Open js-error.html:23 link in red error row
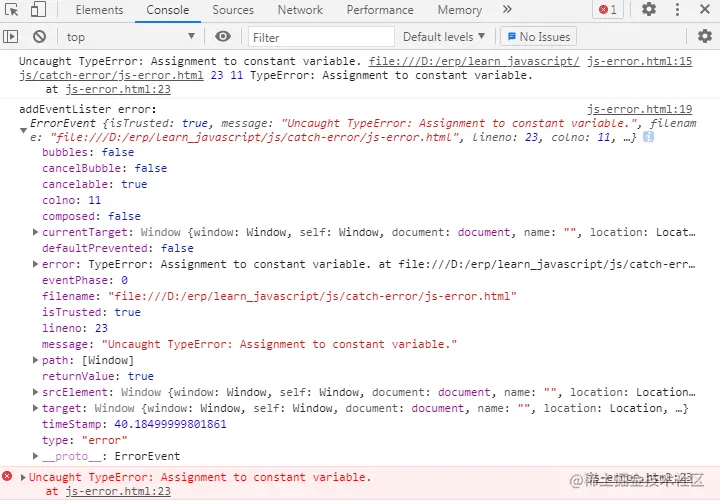The height and width of the screenshot is (504, 720). (118, 491)
